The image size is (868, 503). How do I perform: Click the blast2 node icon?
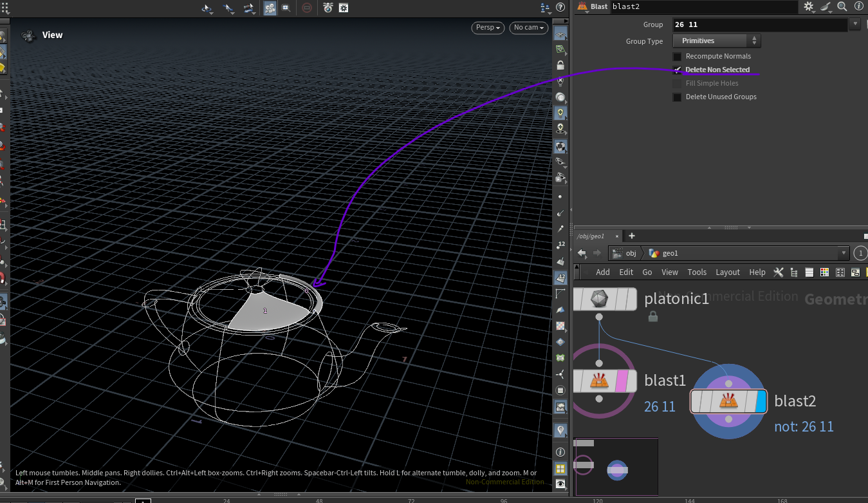point(728,401)
